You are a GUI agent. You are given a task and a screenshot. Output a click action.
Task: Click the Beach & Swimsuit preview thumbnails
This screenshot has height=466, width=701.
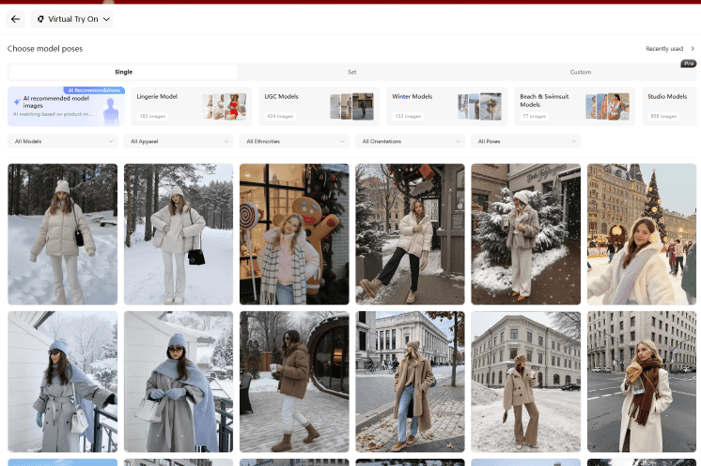tap(607, 106)
